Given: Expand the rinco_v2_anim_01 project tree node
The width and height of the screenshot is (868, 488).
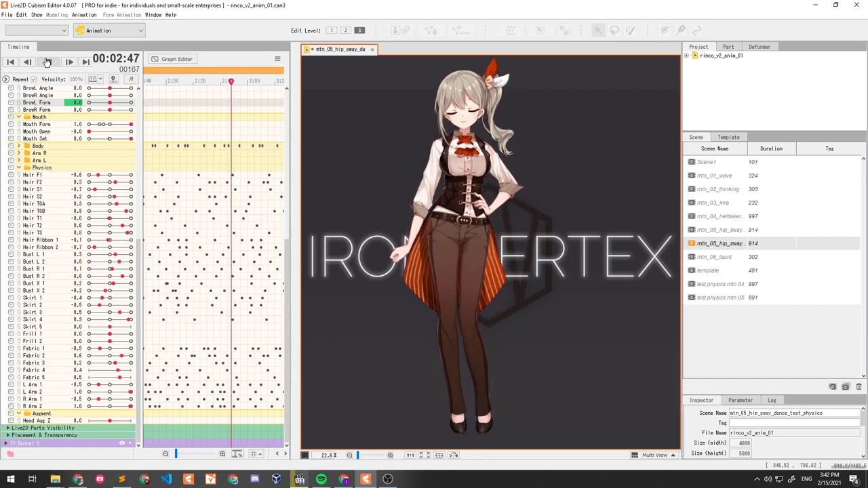Looking at the screenshot, I should 686,56.
